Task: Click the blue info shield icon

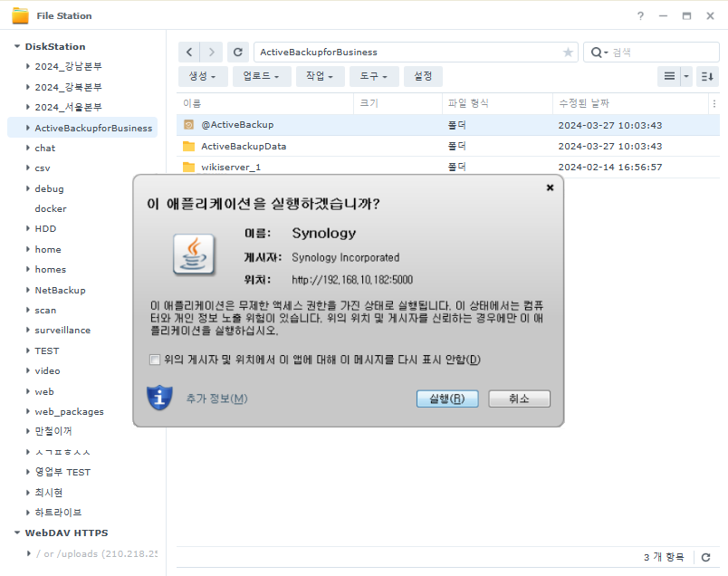Action: [159, 398]
